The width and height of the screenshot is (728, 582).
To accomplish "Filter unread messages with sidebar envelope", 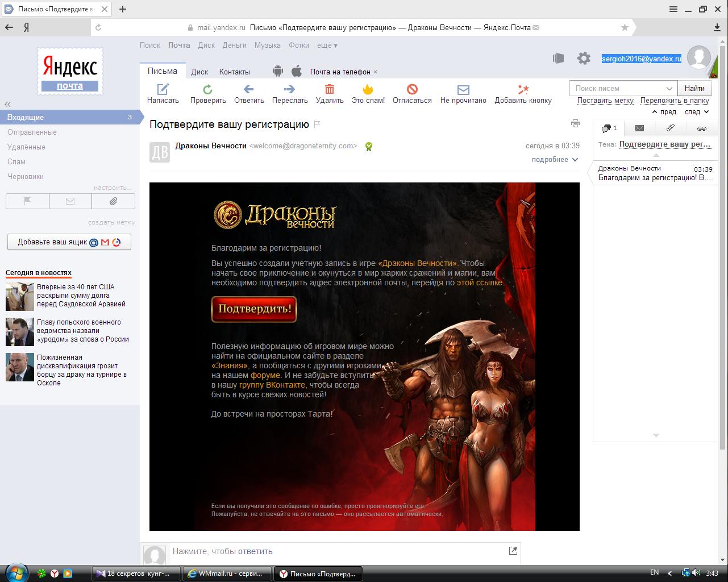I will pyautogui.click(x=70, y=201).
